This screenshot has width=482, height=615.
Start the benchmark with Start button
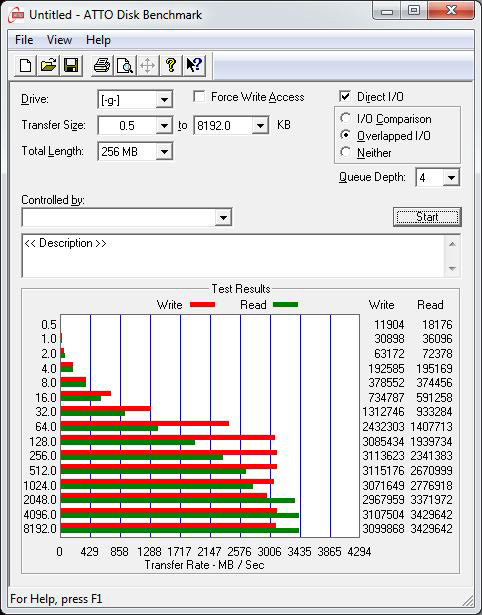click(x=427, y=217)
